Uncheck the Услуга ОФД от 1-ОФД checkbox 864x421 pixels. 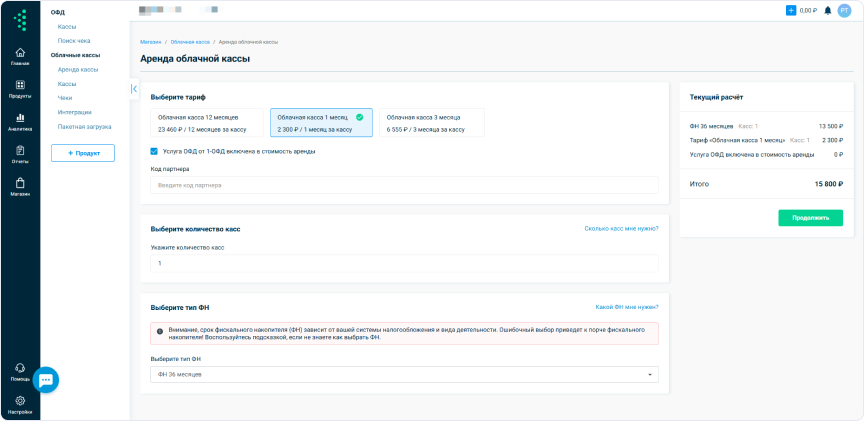click(x=154, y=151)
